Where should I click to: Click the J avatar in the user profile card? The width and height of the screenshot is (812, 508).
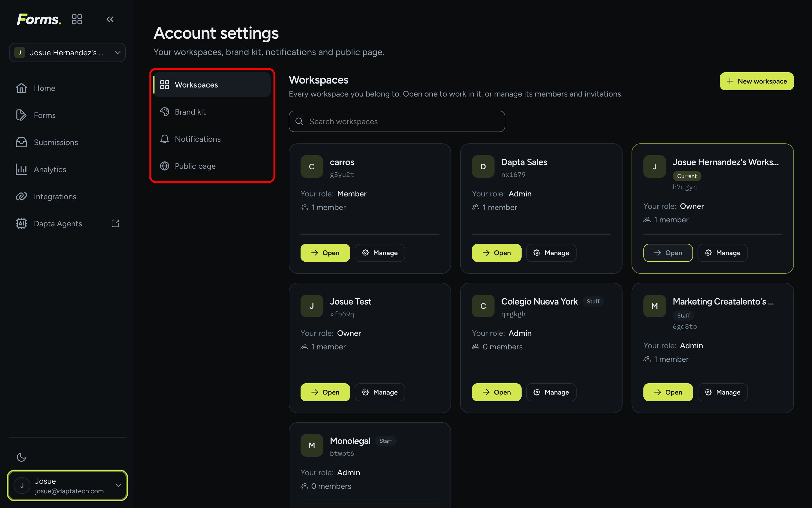(x=22, y=485)
